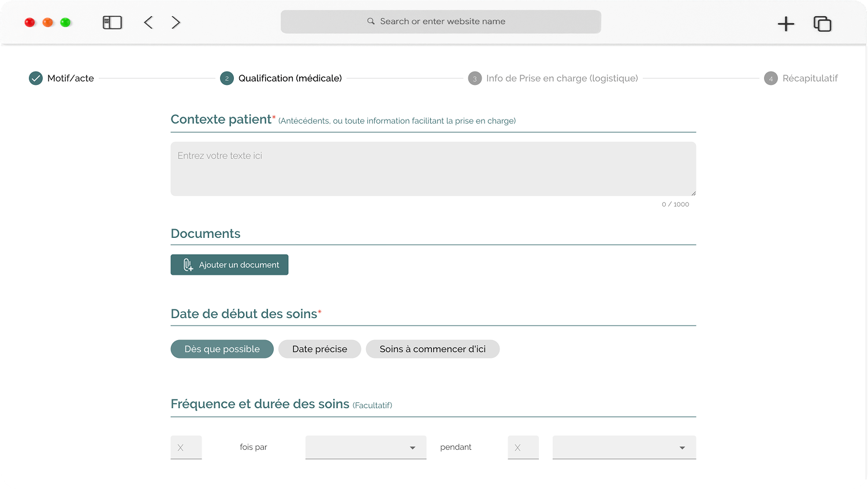This screenshot has height=489, width=868.
Task: Click the paperclip icon on Ajouter un document
Action: (x=188, y=265)
